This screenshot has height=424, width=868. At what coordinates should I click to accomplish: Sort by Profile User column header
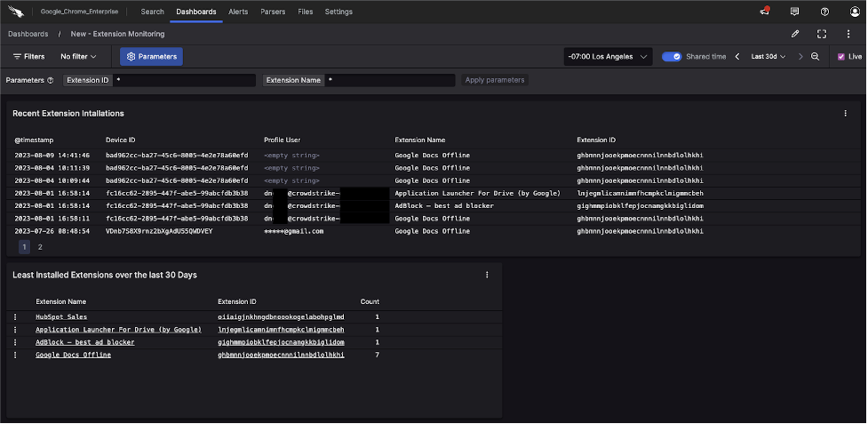(283, 140)
